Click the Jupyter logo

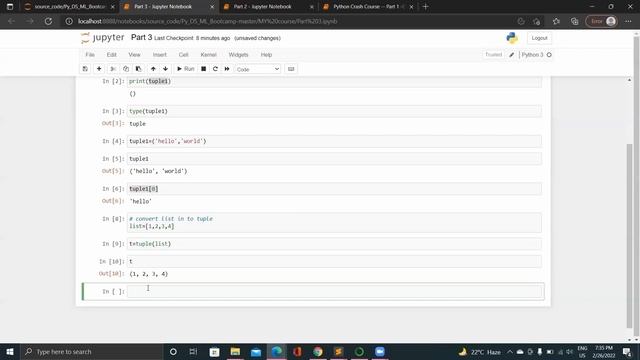(103, 38)
